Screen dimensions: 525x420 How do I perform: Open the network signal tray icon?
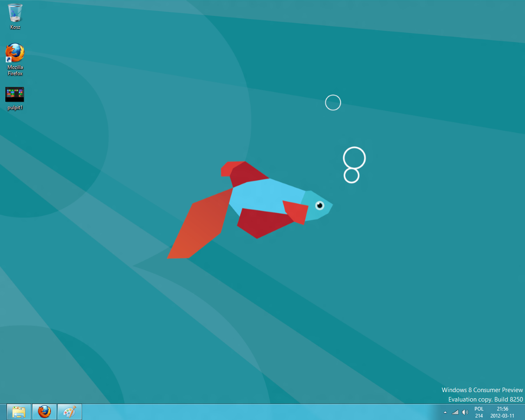(x=455, y=412)
